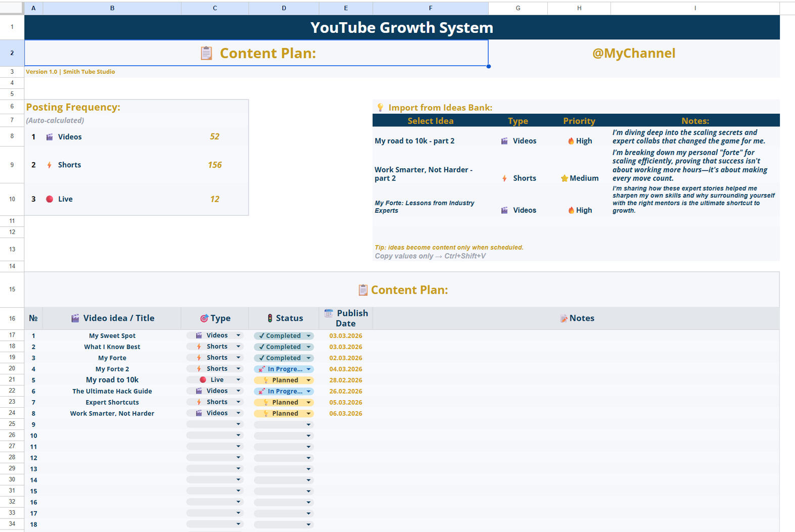Image resolution: width=795 pixels, height=532 pixels.
Task: Open the Type dropdown for My Sweet Spot
Action: click(238, 335)
